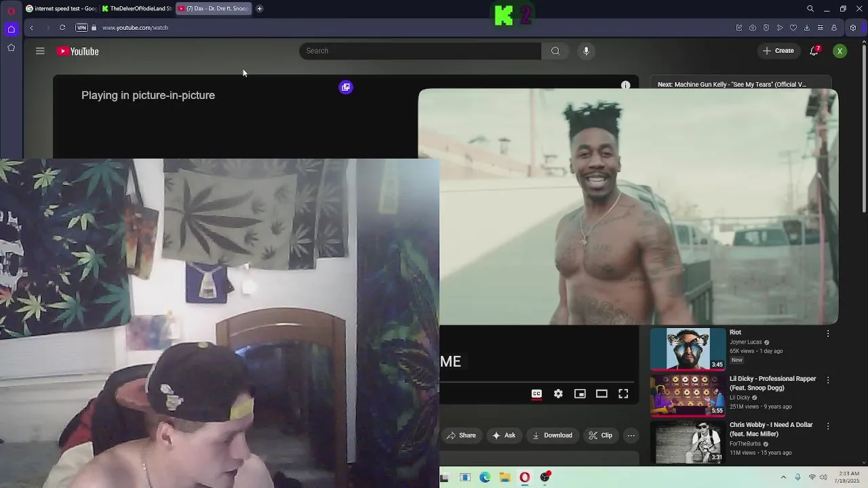Click the Clip scissors button
The width and height of the screenshot is (868, 488).
601,435
